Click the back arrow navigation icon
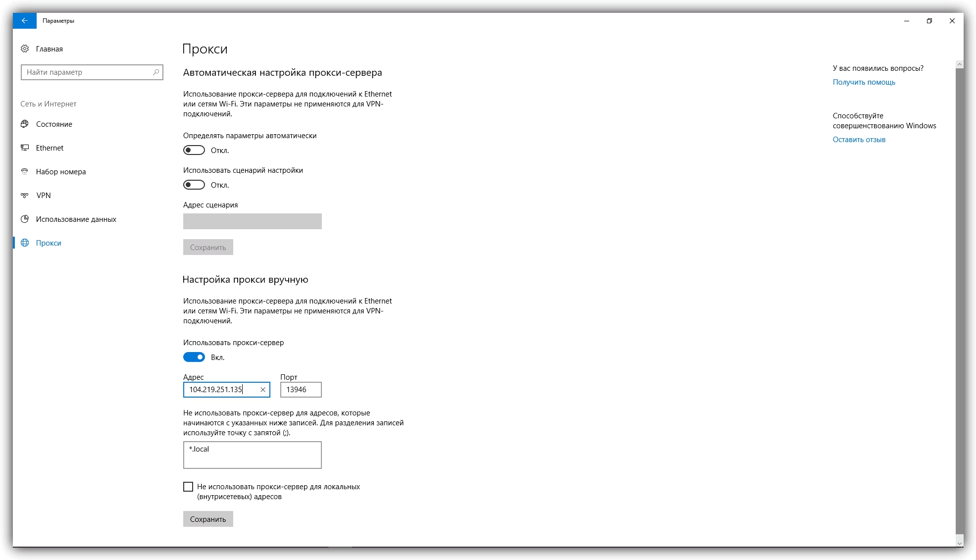 pos(25,20)
